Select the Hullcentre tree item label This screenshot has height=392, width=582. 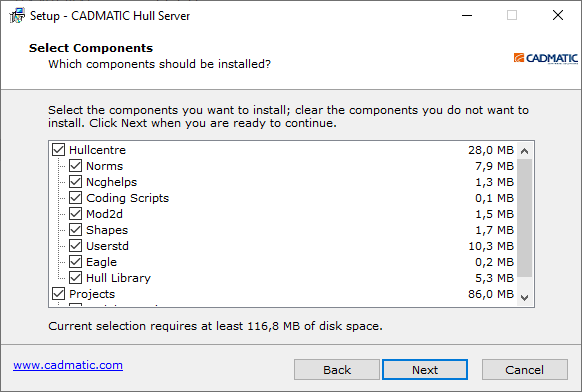pyautogui.click(x=97, y=150)
